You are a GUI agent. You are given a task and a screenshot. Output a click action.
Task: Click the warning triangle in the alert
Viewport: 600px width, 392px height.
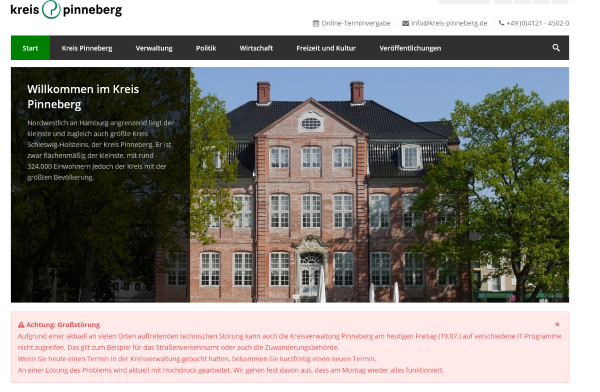pyautogui.click(x=21, y=325)
